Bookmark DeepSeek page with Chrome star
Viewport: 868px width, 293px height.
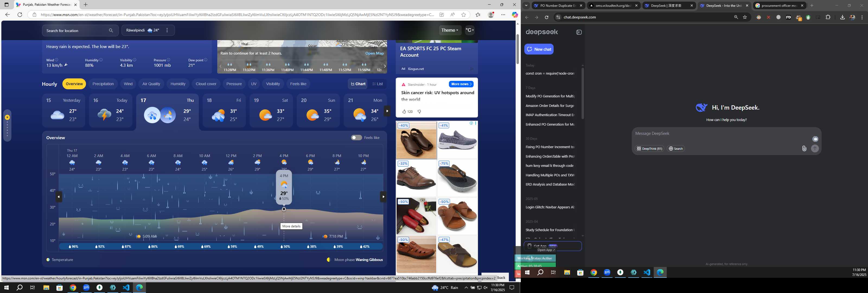pos(745,17)
